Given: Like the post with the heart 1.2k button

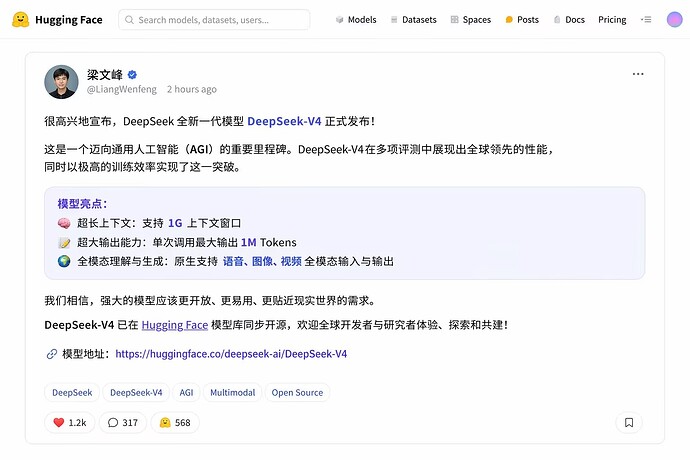Looking at the screenshot, I should tap(70, 423).
